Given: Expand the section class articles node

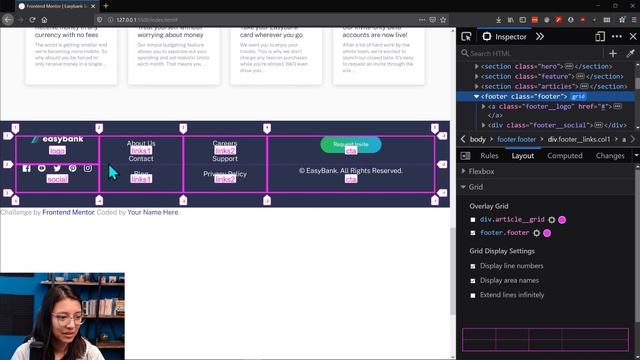Looking at the screenshot, I should point(476,87).
